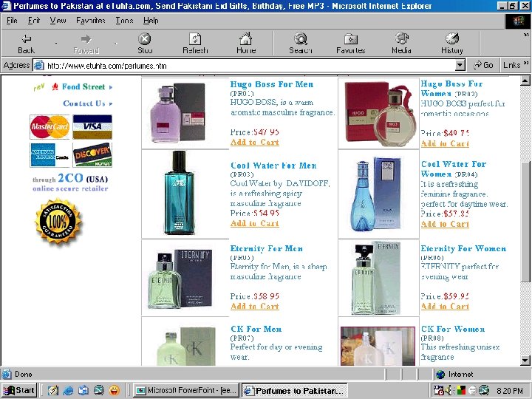Viewport: 532px width, 399px height.
Task: Switch to Microsoft PowerPoint taskbar button
Action: click(x=186, y=391)
